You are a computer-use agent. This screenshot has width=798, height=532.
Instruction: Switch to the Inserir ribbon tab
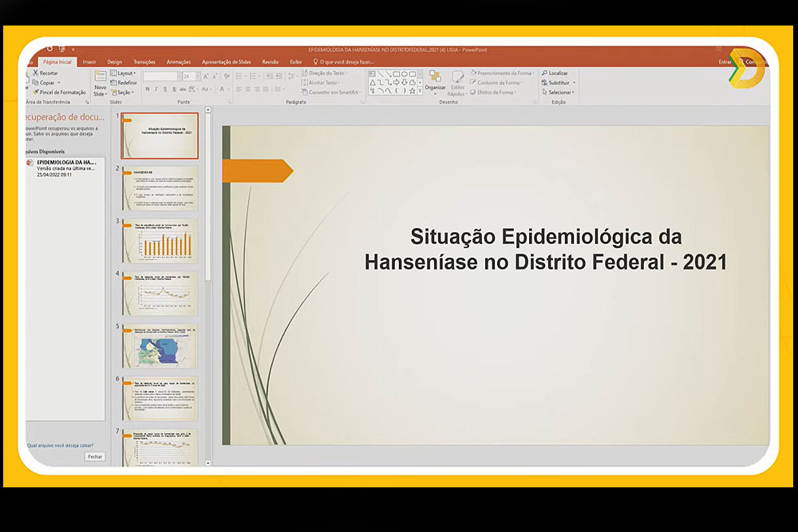pyautogui.click(x=89, y=61)
